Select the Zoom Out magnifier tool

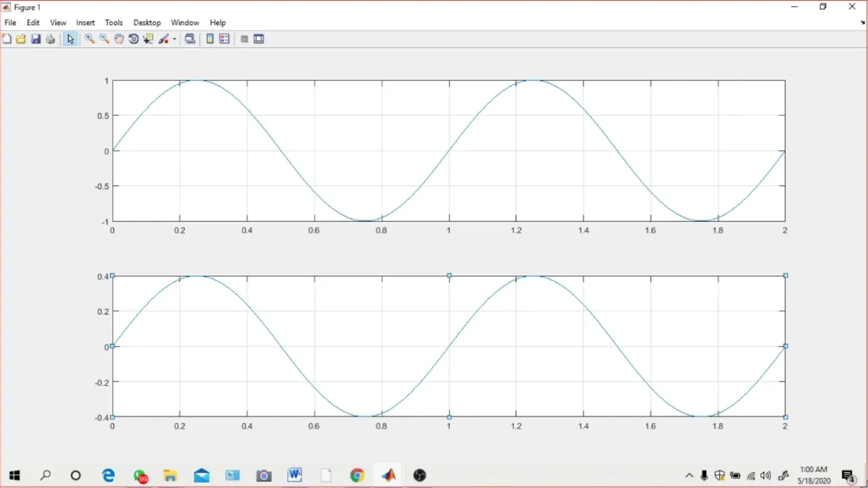[x=104, y=39]
